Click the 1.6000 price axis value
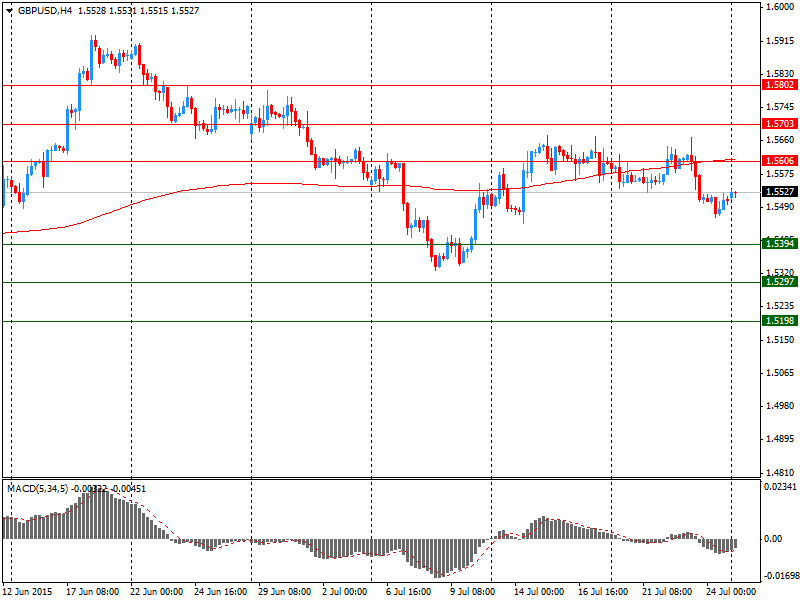 point(780,7)
